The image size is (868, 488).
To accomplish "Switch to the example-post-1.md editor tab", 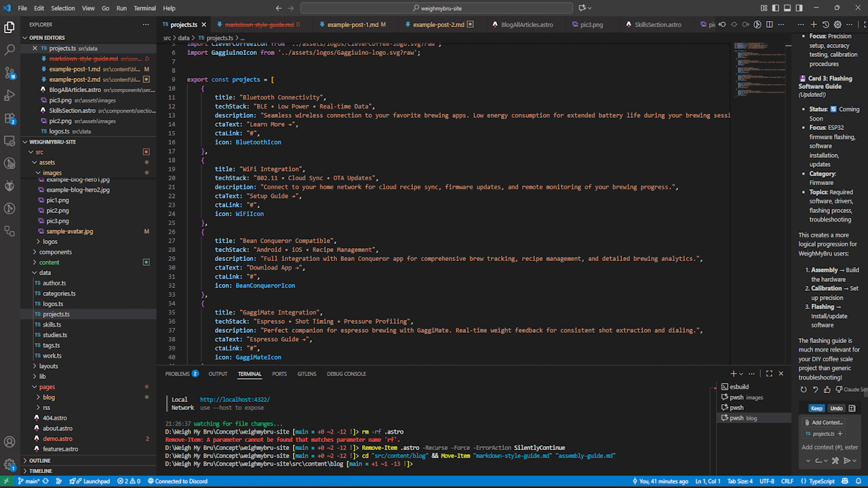I will pyautogui.click(x=353, y=24).
